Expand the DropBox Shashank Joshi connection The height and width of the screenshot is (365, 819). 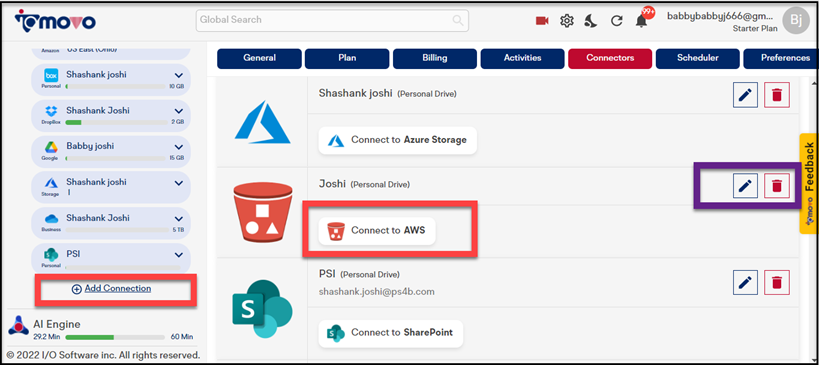pos(179,111)
